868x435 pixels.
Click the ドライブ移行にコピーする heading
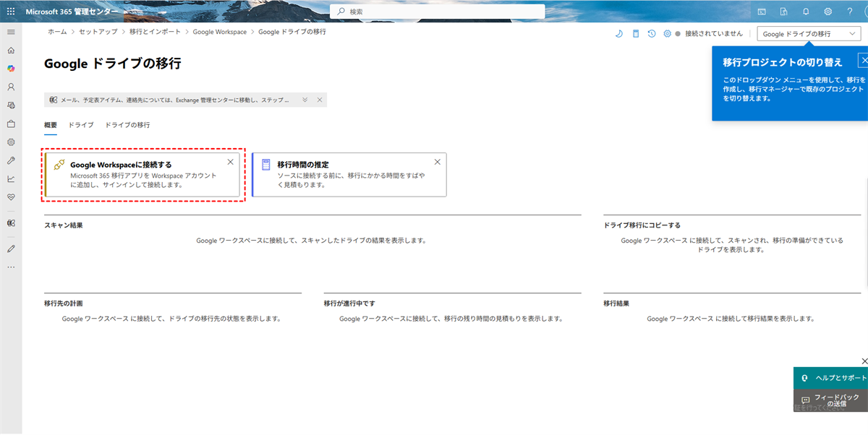642,225
